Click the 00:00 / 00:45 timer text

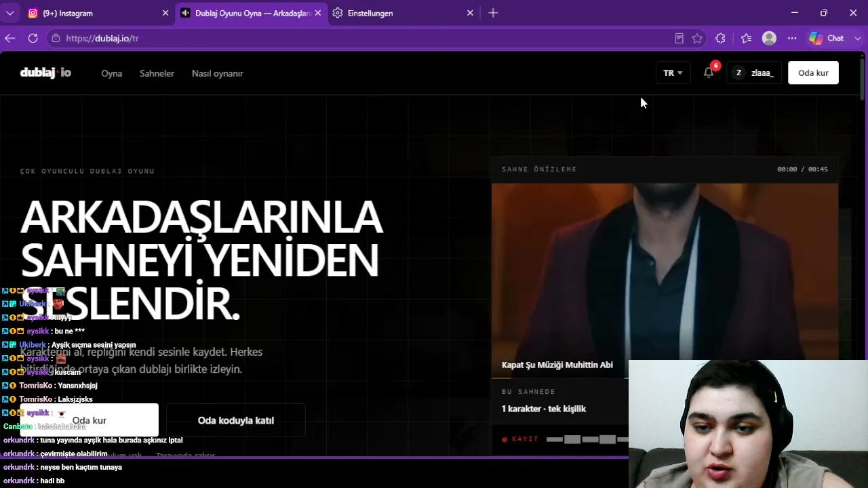coord(802,169)
